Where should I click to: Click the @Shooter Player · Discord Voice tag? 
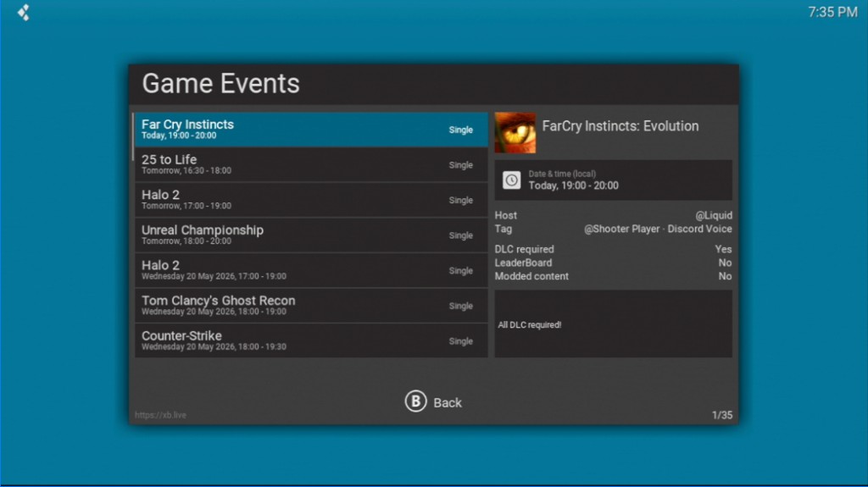pos(658,230)
